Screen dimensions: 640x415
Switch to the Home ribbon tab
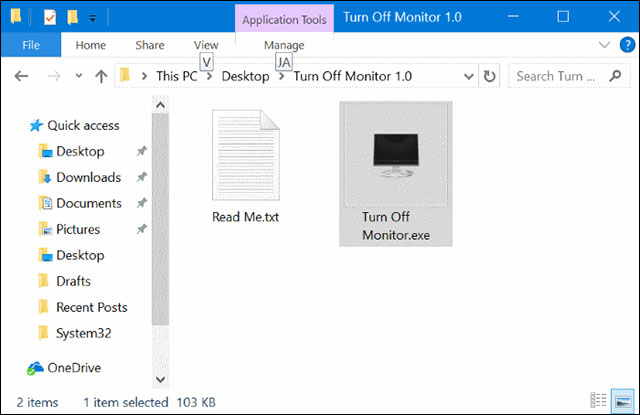click(x=91, y=45)
